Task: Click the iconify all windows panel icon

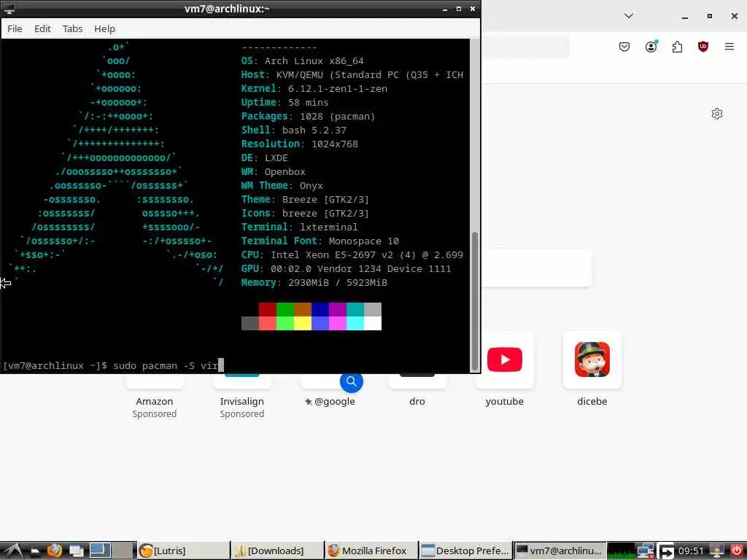Action: coord(76,551)
